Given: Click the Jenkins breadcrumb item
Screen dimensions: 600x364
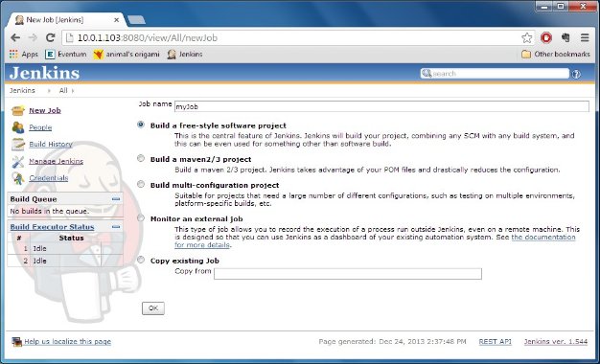Looking at the screenshot, I should pyautogui.click(x=22, y=91).
